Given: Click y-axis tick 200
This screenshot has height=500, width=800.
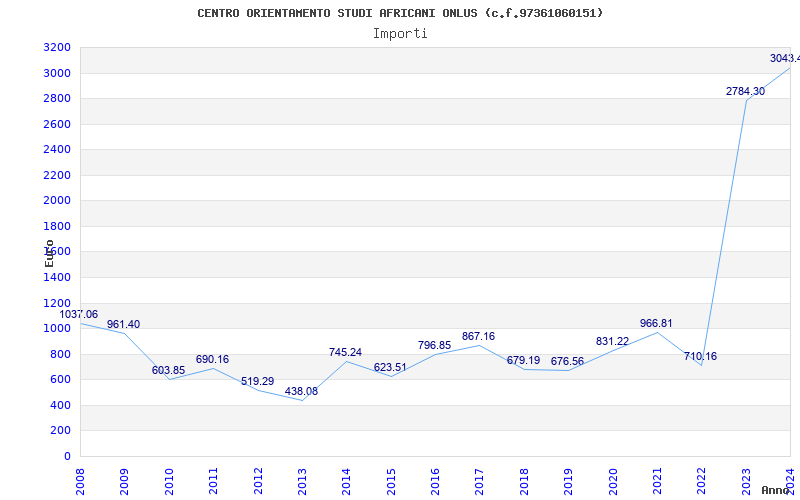Looking at the screenshot, I should pyautogui.click(x=60, y=431).
